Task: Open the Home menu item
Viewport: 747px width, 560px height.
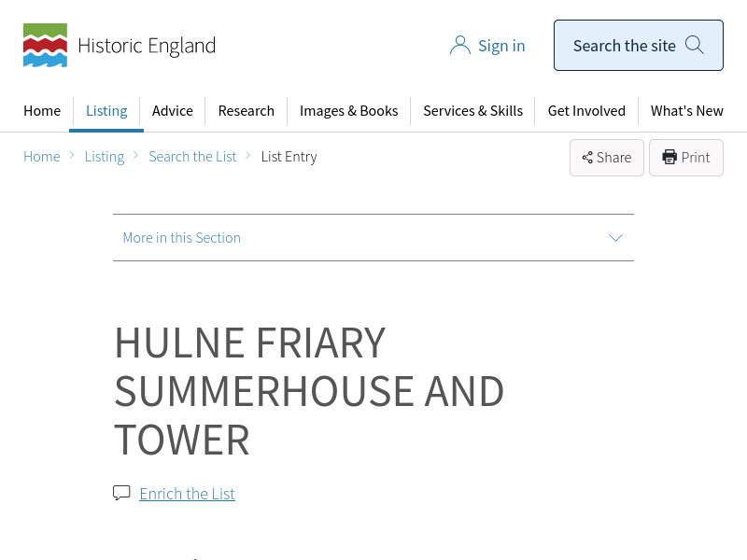Action: click(42, 111)
